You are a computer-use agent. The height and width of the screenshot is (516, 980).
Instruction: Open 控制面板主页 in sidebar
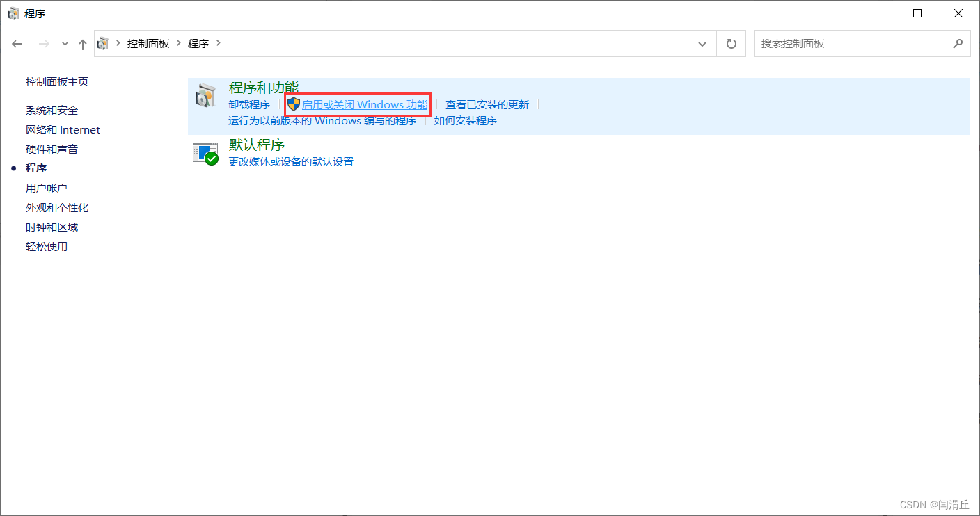tap(57, 82)
